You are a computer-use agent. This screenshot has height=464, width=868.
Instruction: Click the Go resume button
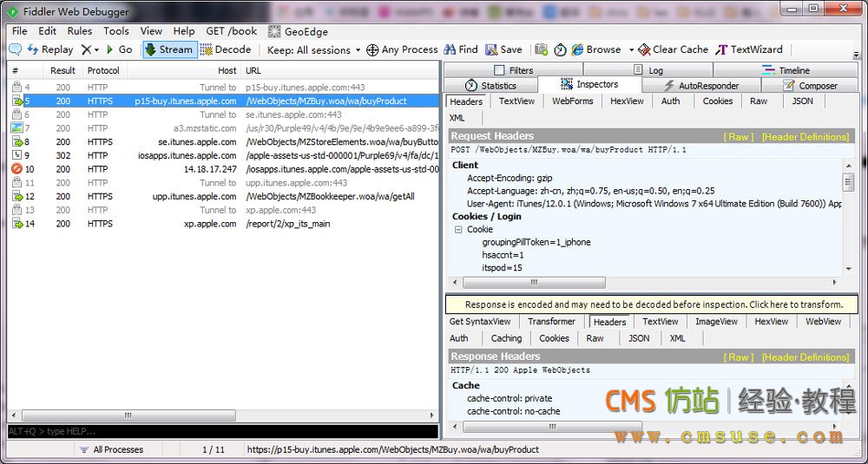[x=119, y=49]
